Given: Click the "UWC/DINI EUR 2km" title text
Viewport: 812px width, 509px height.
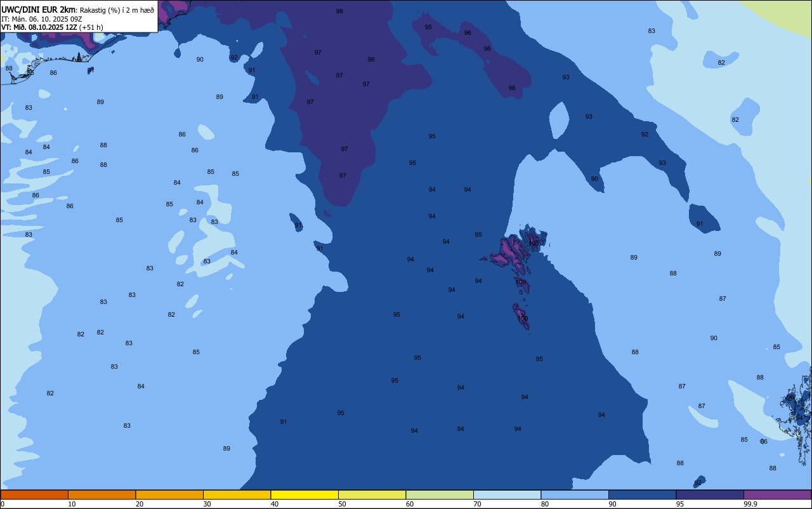Looking at the screenshot, I should point(39,9).
